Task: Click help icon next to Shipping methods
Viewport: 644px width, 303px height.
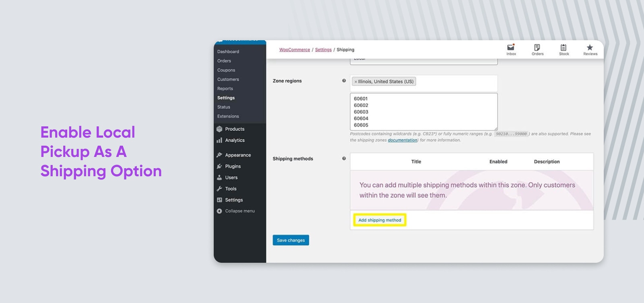Action: point(344,159)
